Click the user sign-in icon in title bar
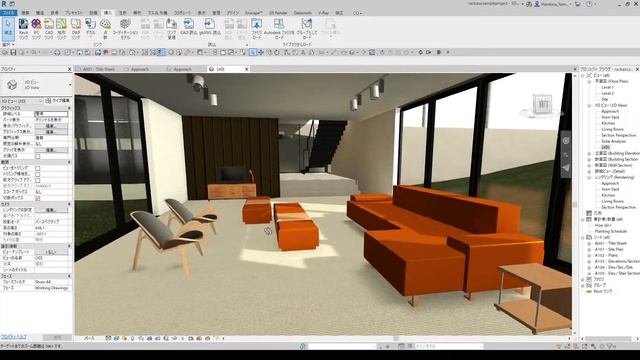 (x=537, y=4)
